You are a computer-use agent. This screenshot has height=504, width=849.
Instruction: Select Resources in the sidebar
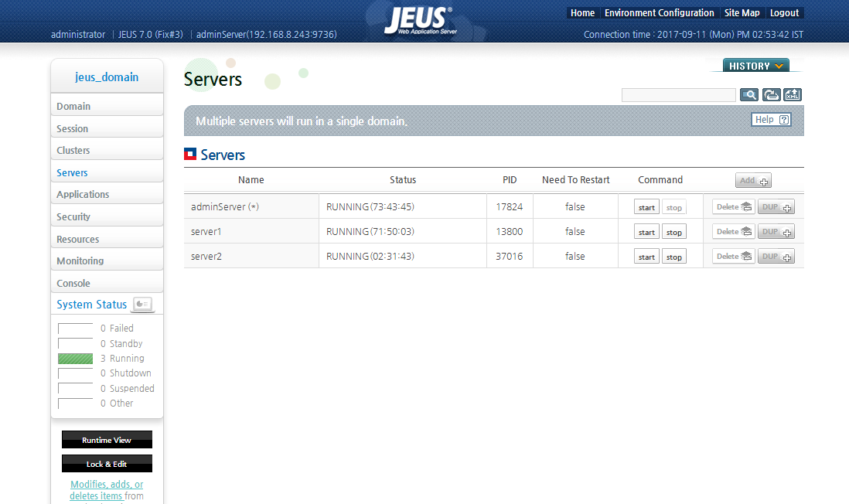(107, 239)
